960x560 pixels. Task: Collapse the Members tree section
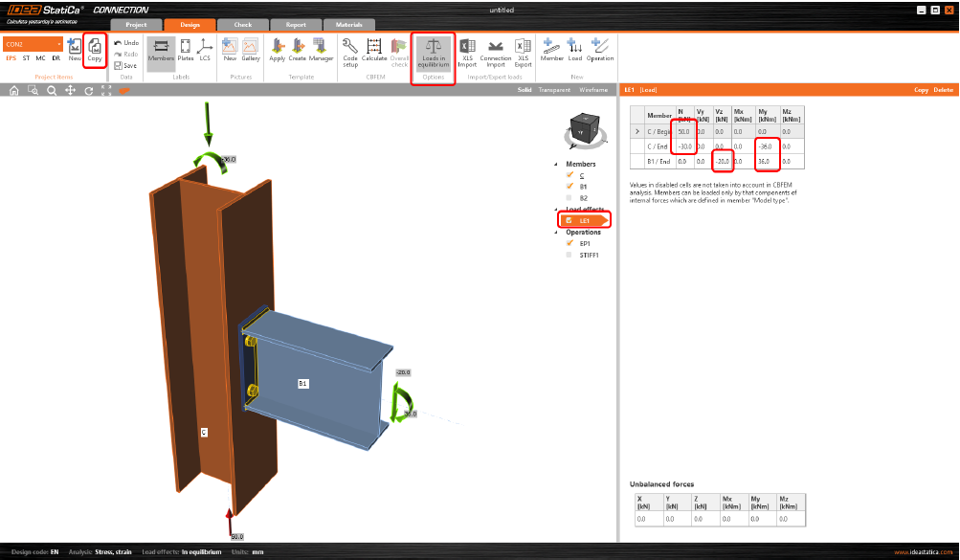point(556,164)
